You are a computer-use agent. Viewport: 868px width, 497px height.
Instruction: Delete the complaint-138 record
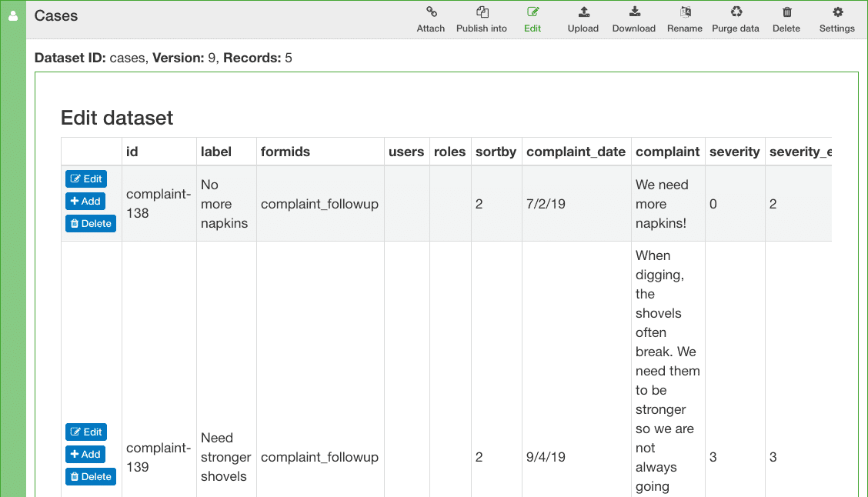coord(91,224)
